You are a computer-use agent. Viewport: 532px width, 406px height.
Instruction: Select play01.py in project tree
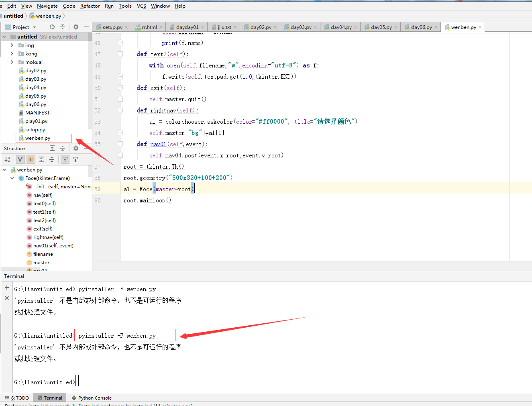click(36, 121)
